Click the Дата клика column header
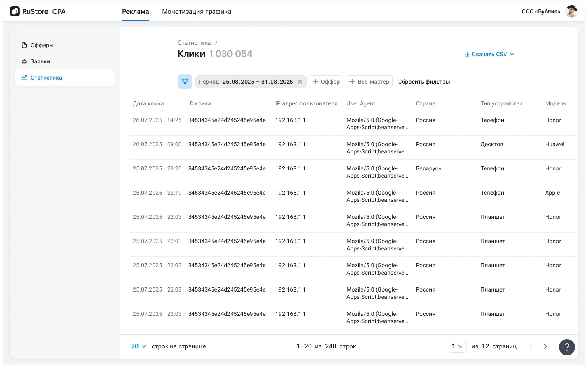588x365 pixels. [148, 103]
